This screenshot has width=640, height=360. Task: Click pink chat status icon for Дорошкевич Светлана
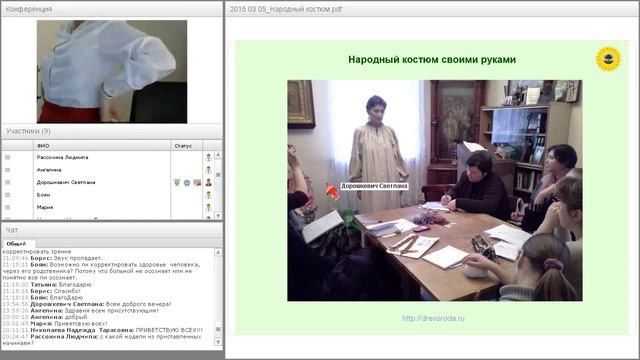pyautogui.click(x=197, y=182)
